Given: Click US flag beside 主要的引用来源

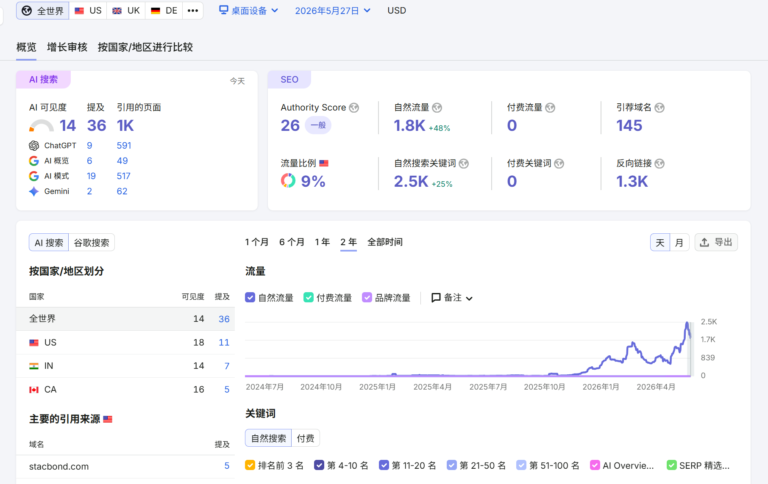Looking at the screenshot, I should tap(108, 419).
